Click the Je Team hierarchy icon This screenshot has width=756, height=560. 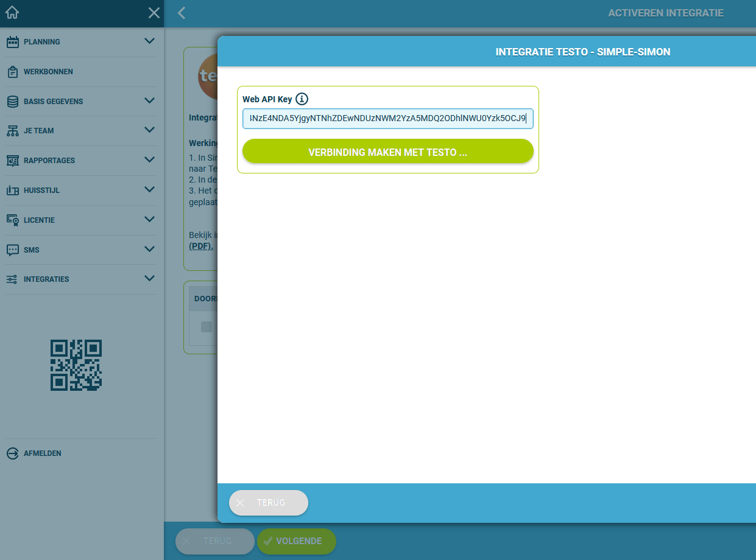point(13,131)
